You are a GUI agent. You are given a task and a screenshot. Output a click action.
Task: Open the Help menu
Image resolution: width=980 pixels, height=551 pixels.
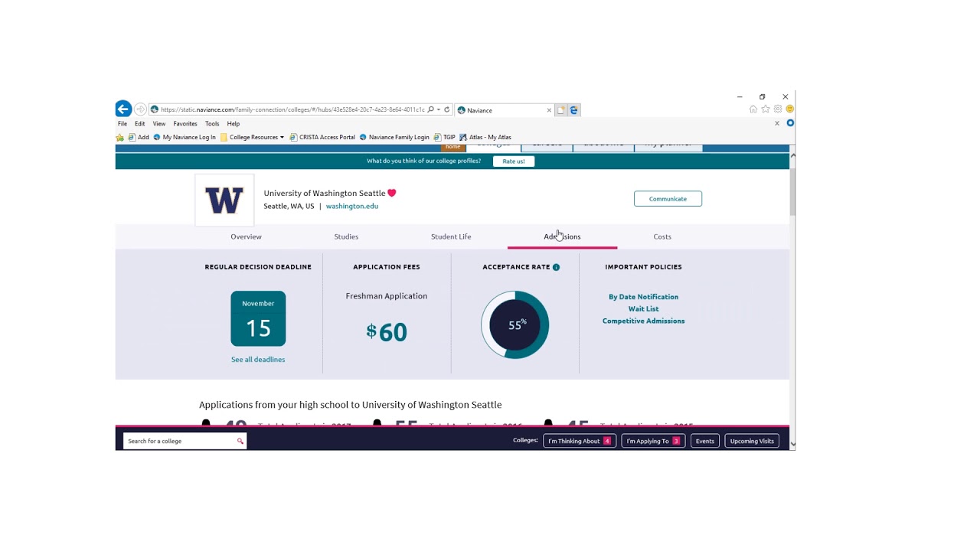[234, 124]
